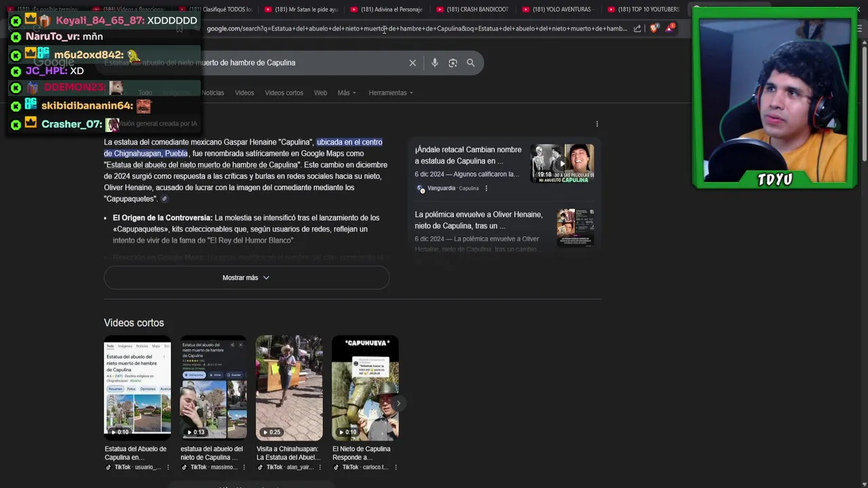Click the "Videos cortos" section heading

click(134, 323)
